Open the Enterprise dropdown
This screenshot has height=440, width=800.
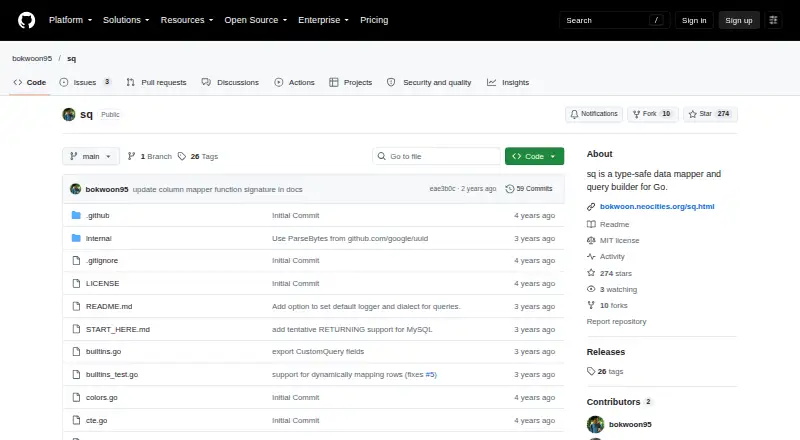click(323, 20)
